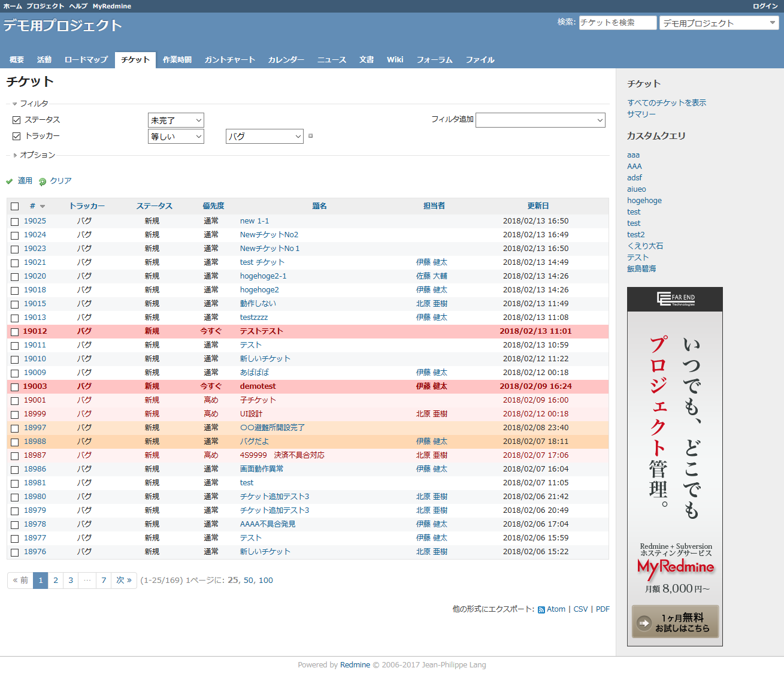The height and width of the screenshot is (674, 784).
Task: Click the クリア link
Action: (x=60, y=181)
